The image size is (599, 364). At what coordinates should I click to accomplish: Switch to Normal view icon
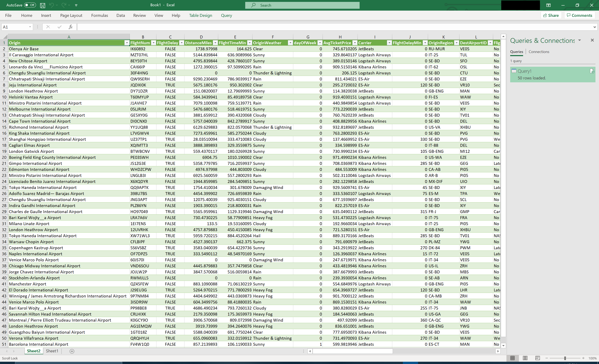pos(512,358)
